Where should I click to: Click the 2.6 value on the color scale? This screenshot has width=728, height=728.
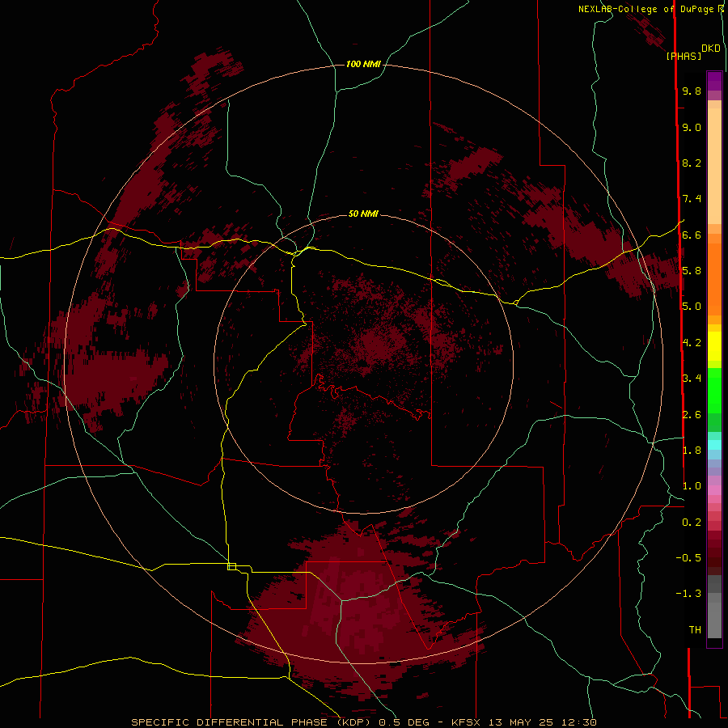pyautogui.click(x=692, y=415)
